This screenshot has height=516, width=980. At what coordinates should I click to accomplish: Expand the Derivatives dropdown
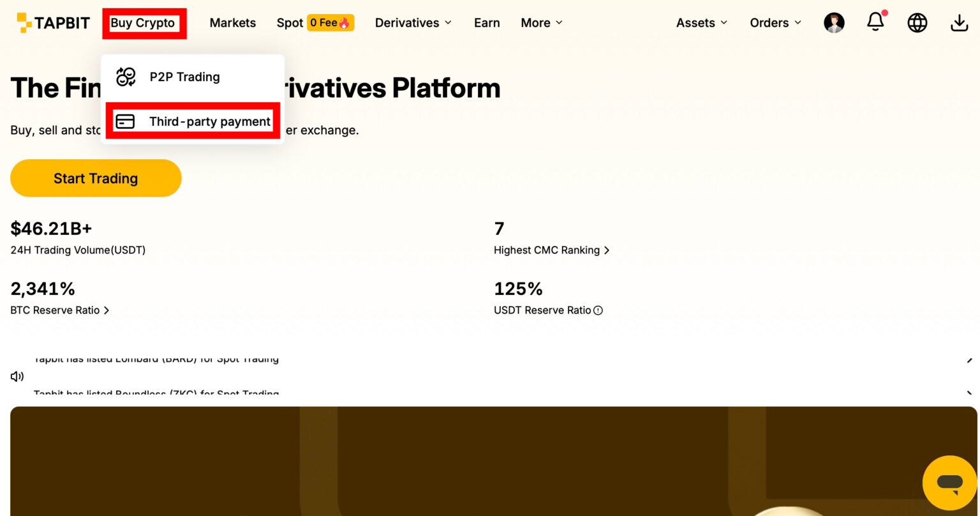click(413, 23)
